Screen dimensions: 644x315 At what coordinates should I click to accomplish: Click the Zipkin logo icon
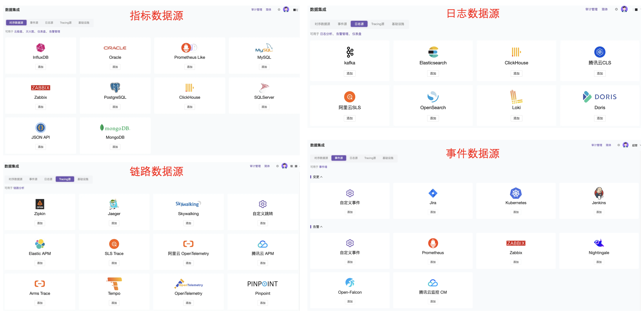click(40, 204)
